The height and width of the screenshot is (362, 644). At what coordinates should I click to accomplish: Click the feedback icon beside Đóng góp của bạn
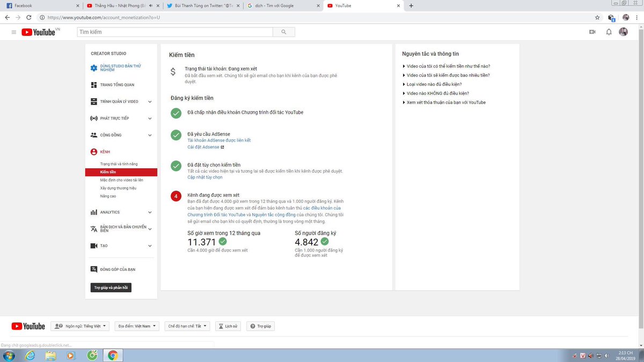click(x=94, y=269)
